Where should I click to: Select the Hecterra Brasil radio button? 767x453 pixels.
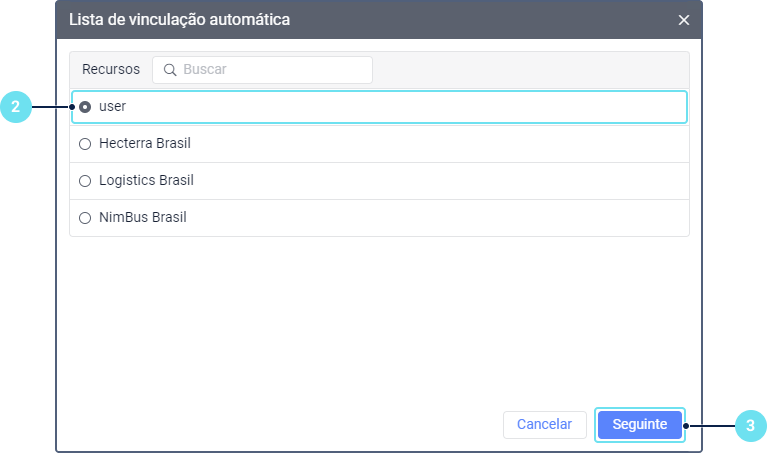click(85, 144)
